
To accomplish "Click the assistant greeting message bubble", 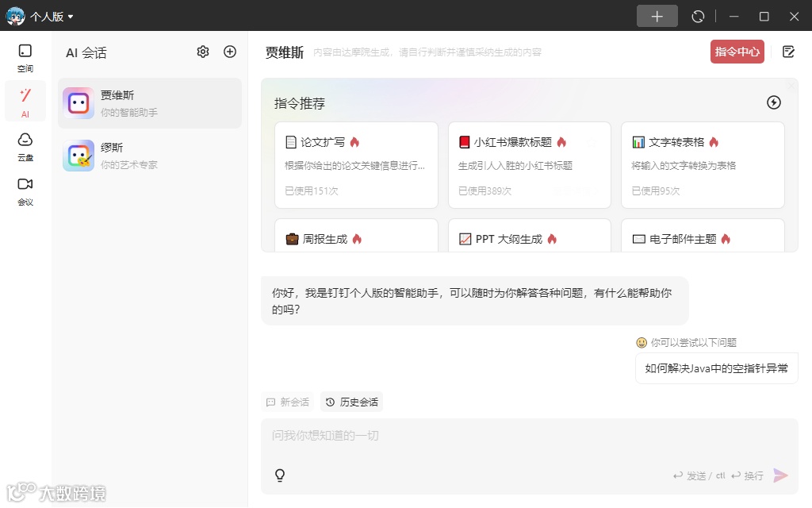I will point(475,301).
